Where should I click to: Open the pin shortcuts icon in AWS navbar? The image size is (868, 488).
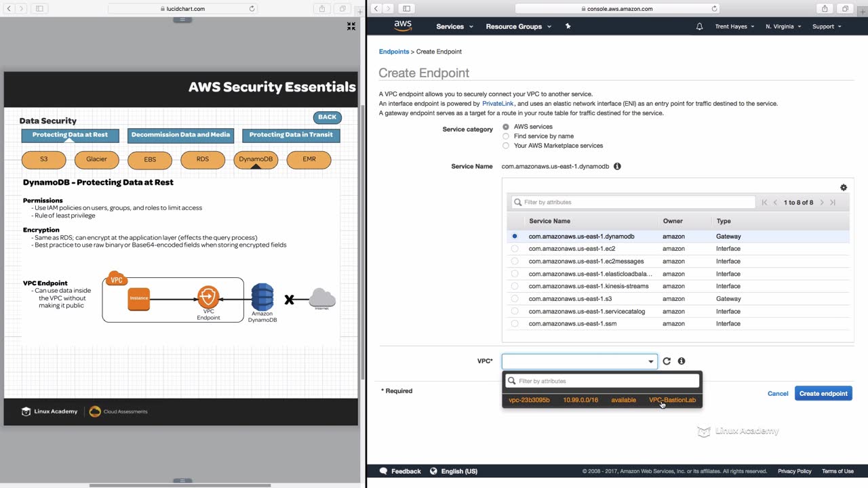click(568, 26)
